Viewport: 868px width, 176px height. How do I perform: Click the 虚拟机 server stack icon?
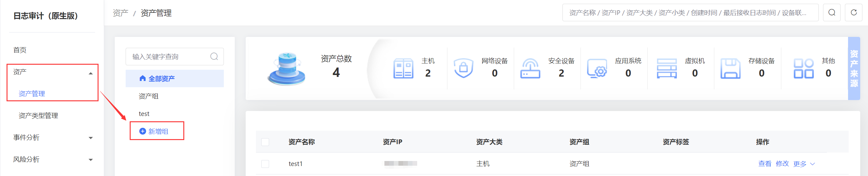(x=667, y=68)
